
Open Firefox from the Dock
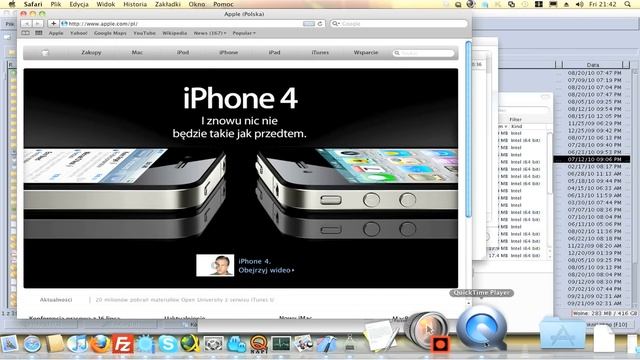[100, 343]
